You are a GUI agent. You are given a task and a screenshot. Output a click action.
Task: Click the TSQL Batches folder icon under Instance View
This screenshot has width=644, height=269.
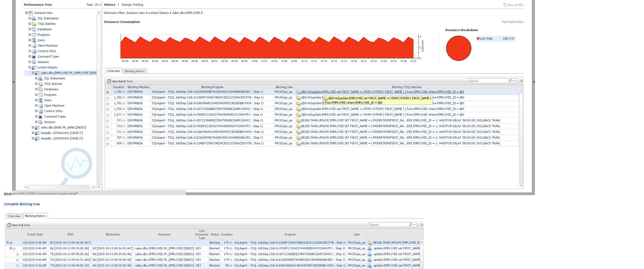coord(34,24)
